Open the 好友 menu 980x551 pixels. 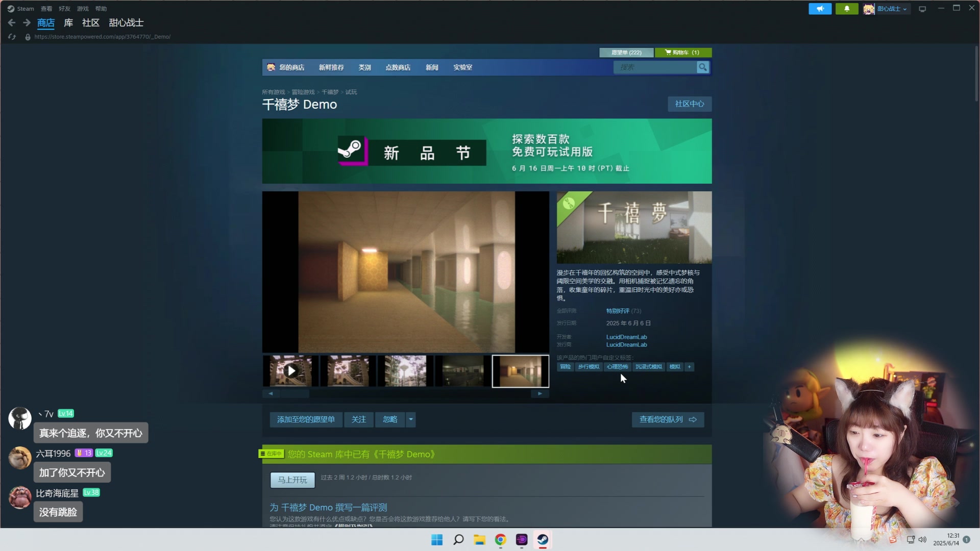(x=64, y=9)
